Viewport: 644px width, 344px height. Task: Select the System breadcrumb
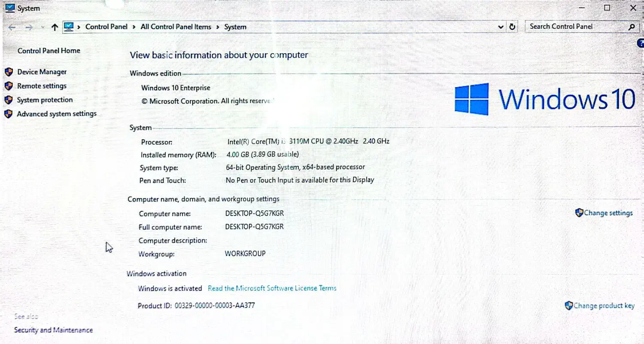point(235,27)
